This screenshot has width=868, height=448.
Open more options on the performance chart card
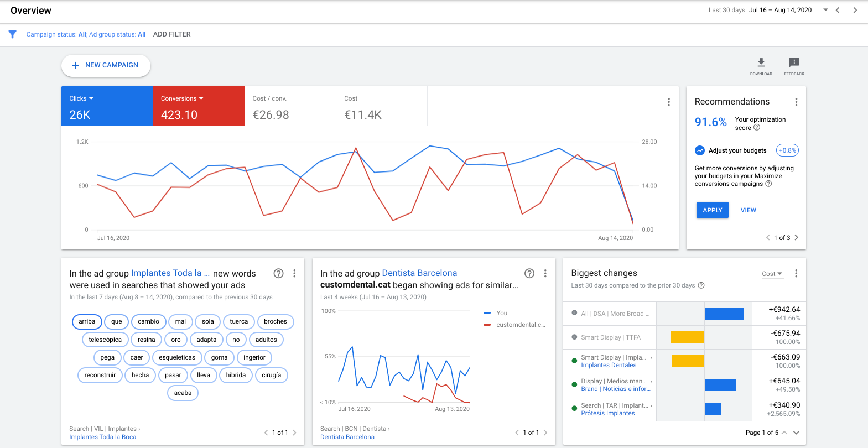pos(668,102)
